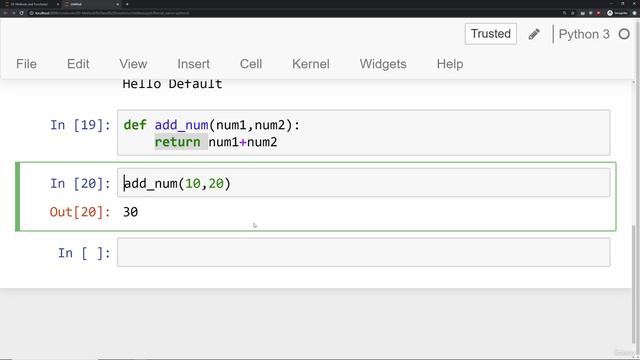Click the In [20]: prompt label
Screen dimensions: 640x360
point(80,184)
